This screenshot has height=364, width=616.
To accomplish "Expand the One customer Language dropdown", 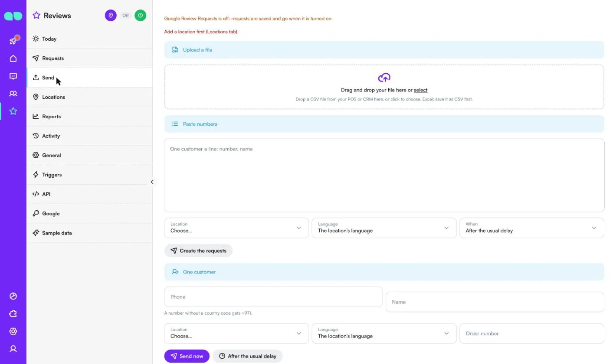I will pyautogui.click(x=384, y=333).
